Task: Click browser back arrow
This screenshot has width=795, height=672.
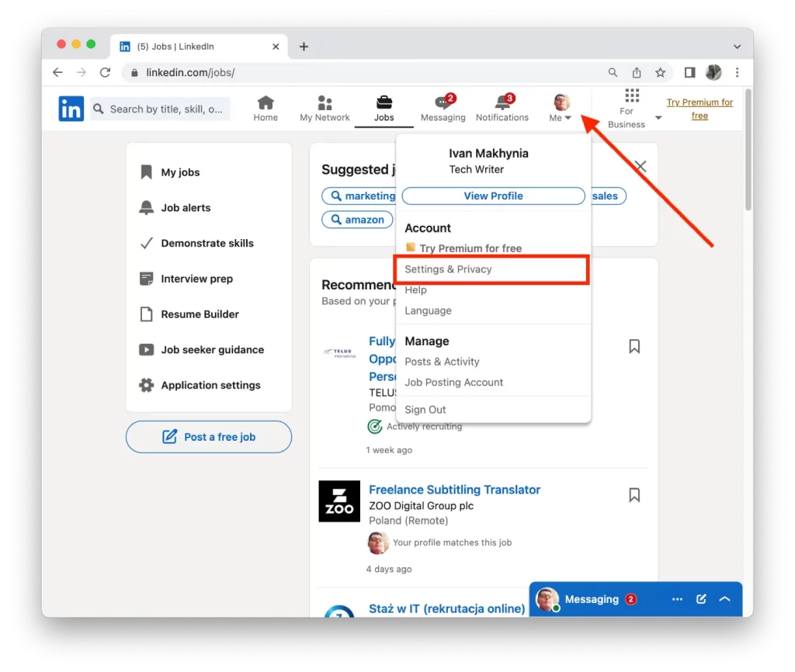Action: click(57, 72)
